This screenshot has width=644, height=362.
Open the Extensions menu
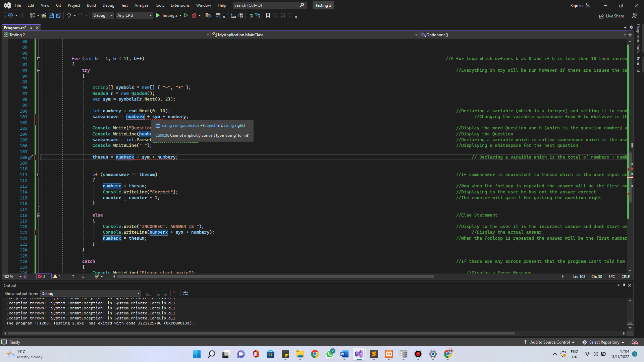point(180,5)
